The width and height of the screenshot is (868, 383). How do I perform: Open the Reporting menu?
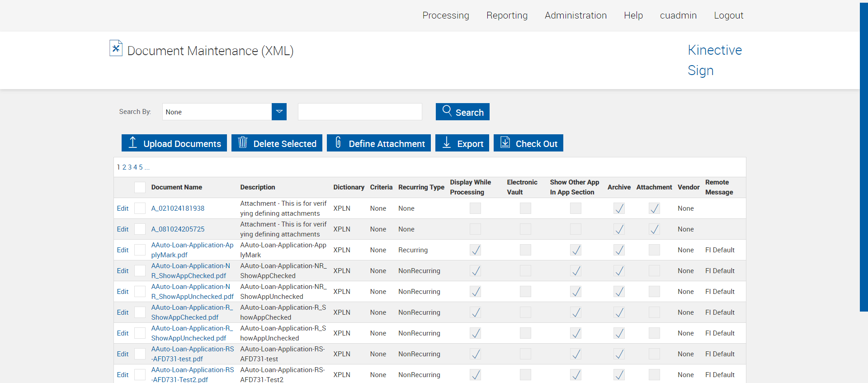click(507, 15)
